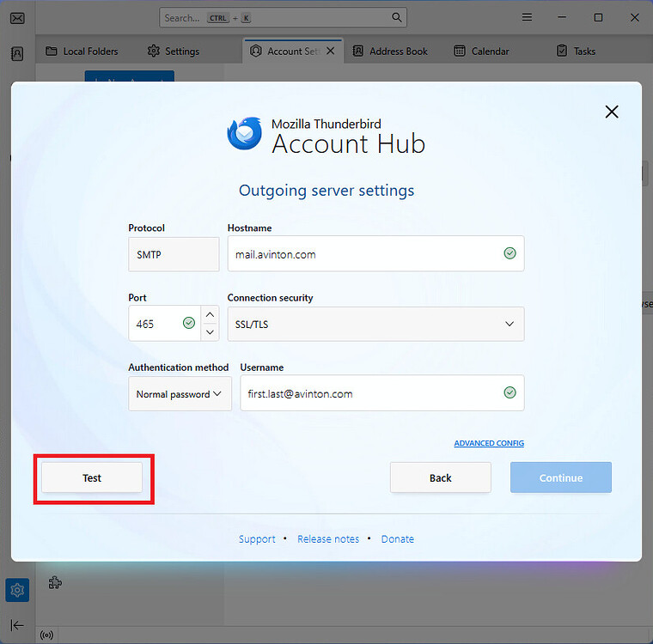The width and height of the screenshot is (653, 644).
Task: Close the Account Settings tab
Action: 330,51
